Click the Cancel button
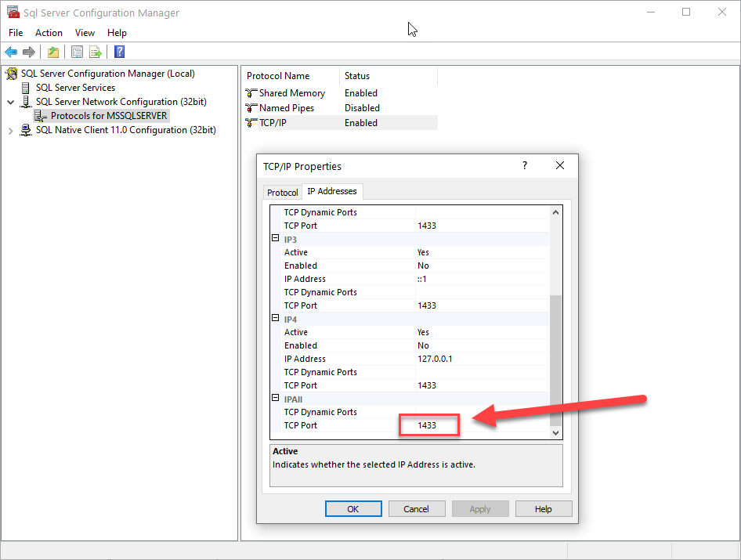 (417, 509)
